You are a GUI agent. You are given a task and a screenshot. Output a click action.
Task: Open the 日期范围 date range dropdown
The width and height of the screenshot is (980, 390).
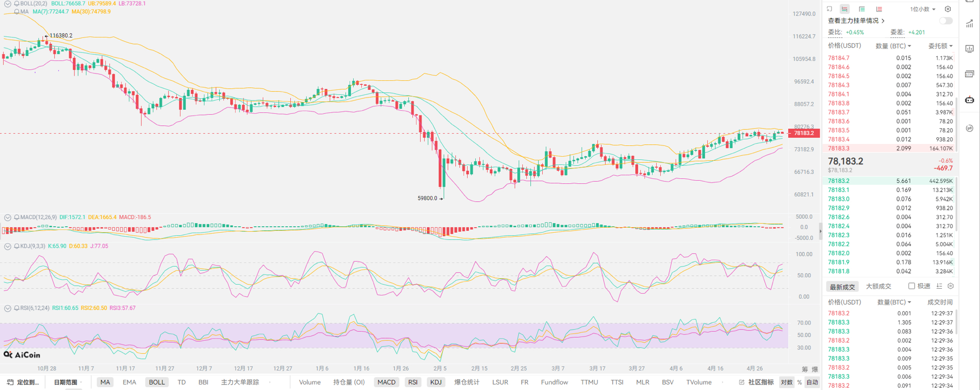(x=68, y=383)
